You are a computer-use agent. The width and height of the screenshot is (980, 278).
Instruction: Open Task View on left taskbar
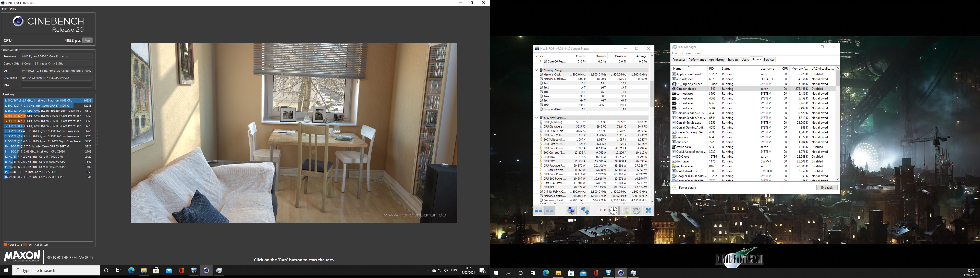pyautogui.click(x=119, y=270)
